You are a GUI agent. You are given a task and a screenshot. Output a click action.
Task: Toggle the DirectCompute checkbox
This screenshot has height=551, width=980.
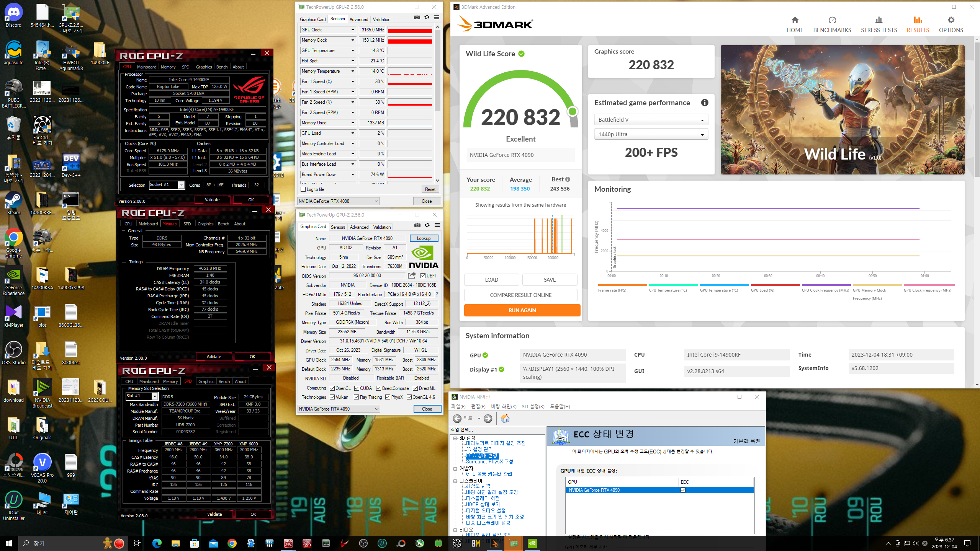[378, 388]
